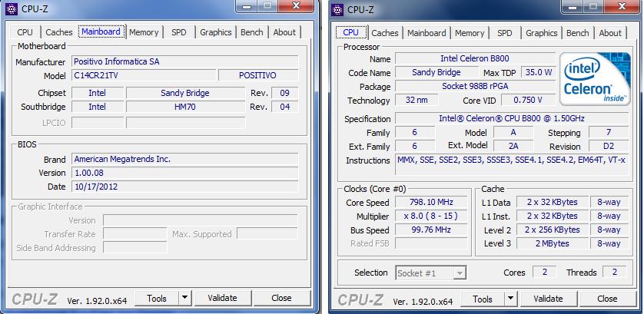This screenshot has height=314, width=644.
Task: Close the right CPU-Z window with the X
Action: (622, 5)
